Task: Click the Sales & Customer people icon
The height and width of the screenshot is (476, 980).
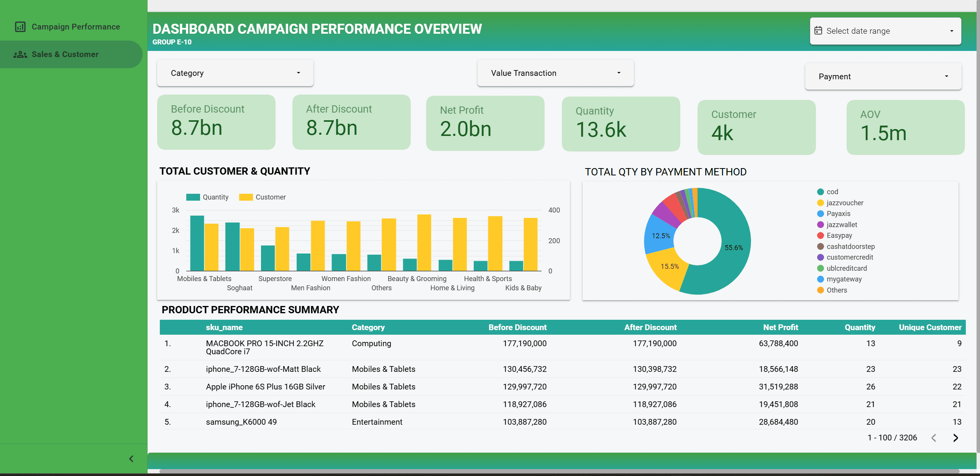Action: coord(20,54)
